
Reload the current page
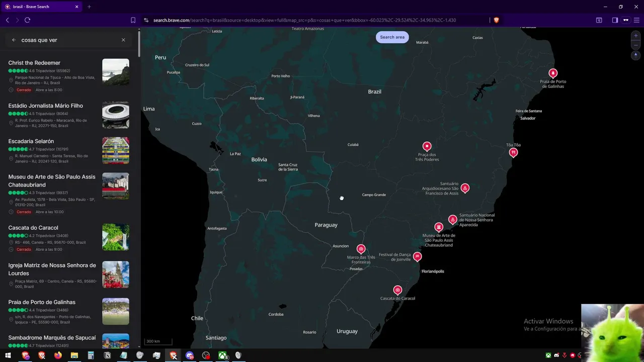27,20
